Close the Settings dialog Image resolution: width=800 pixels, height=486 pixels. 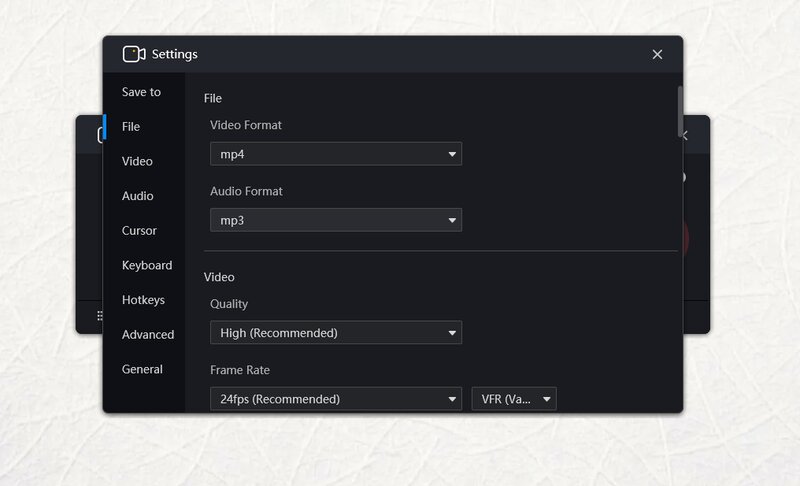point(657,55)
